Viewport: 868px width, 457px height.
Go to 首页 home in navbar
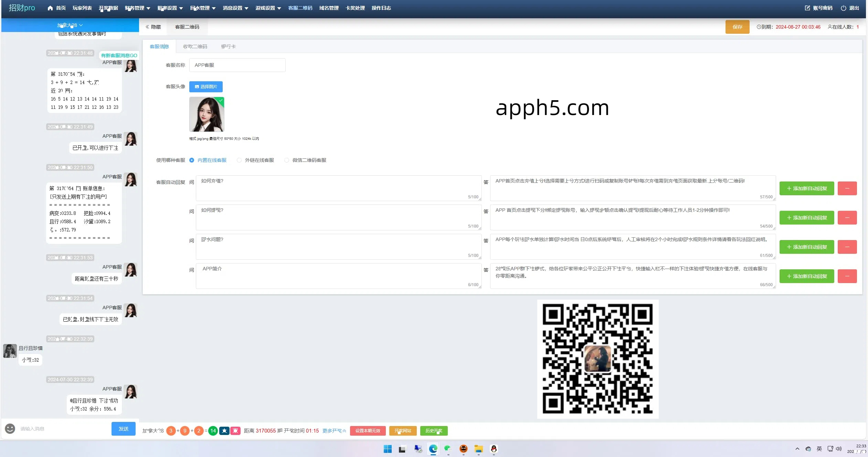pyautogui.click(x=56, y=8)
